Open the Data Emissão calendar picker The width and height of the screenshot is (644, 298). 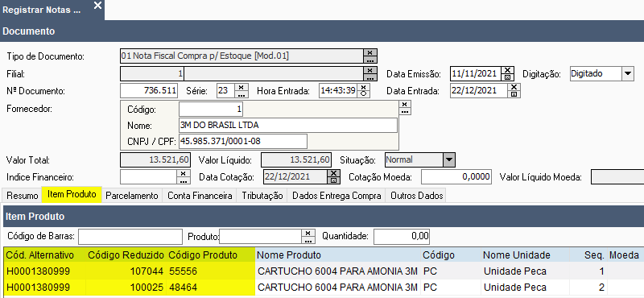point(508,77)
